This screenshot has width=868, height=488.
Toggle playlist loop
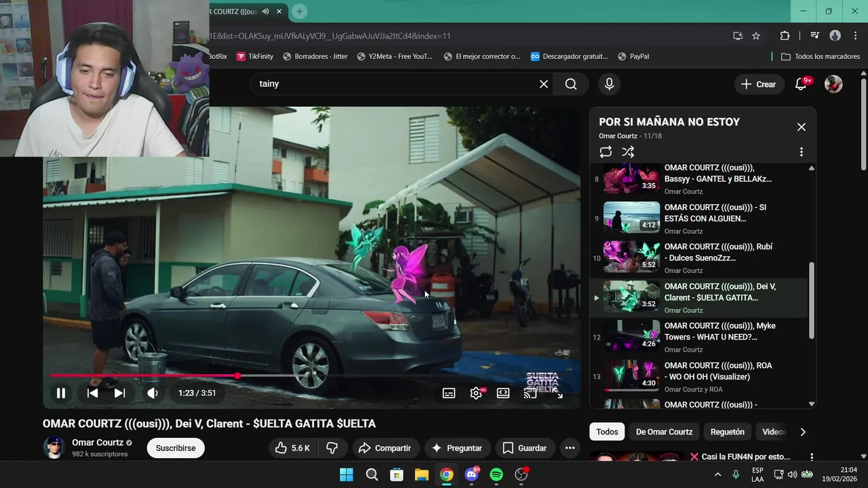pos(606,152)
